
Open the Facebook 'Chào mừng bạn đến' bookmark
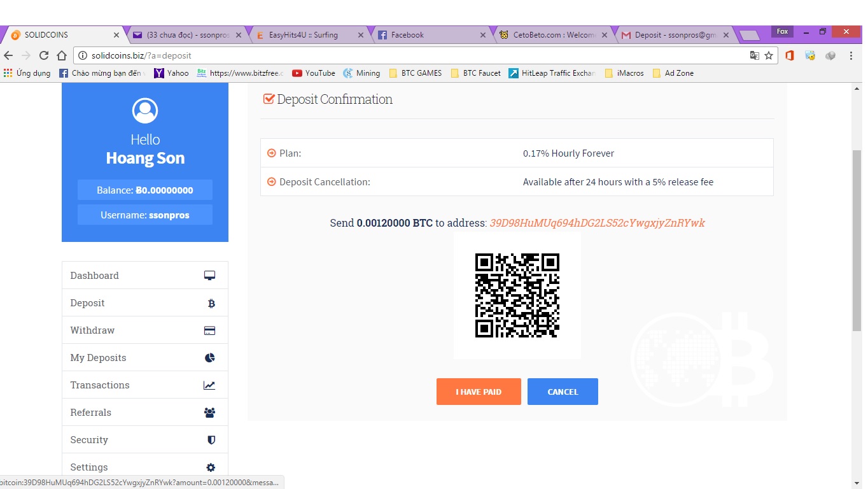coord(102,73)
